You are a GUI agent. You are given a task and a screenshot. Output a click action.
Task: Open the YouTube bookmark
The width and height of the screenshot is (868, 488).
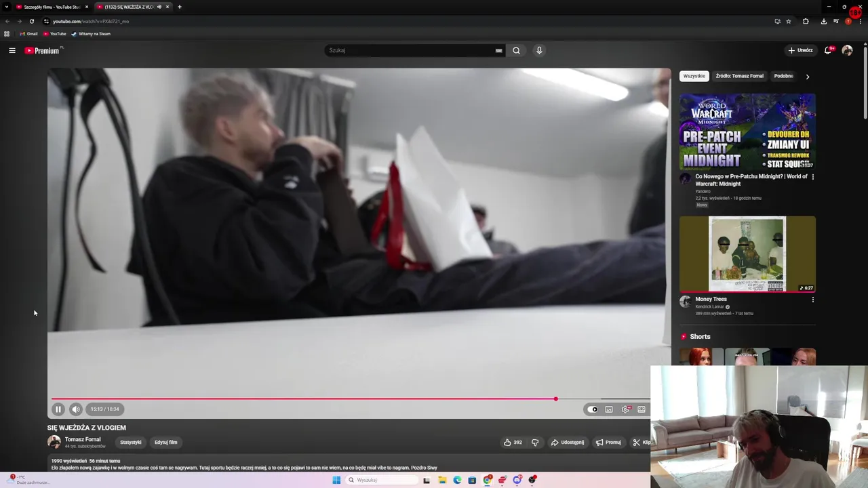(55, 34)
